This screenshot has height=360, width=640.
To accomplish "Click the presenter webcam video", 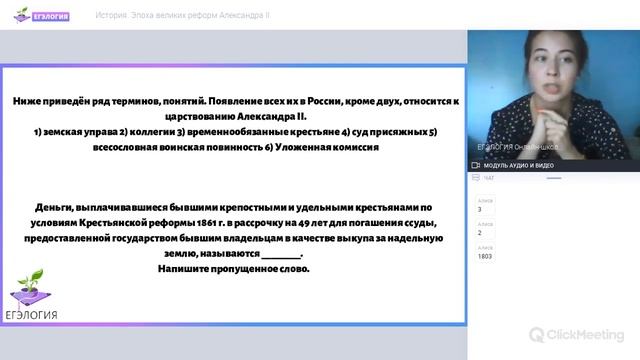I will 553,95.
